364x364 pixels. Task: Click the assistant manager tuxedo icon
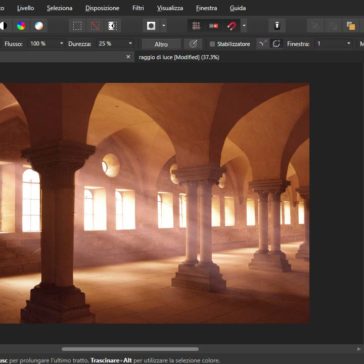pos(277,26)
